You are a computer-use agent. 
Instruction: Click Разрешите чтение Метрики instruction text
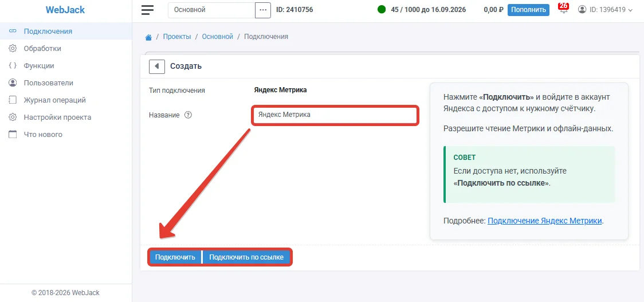[528, 128]
